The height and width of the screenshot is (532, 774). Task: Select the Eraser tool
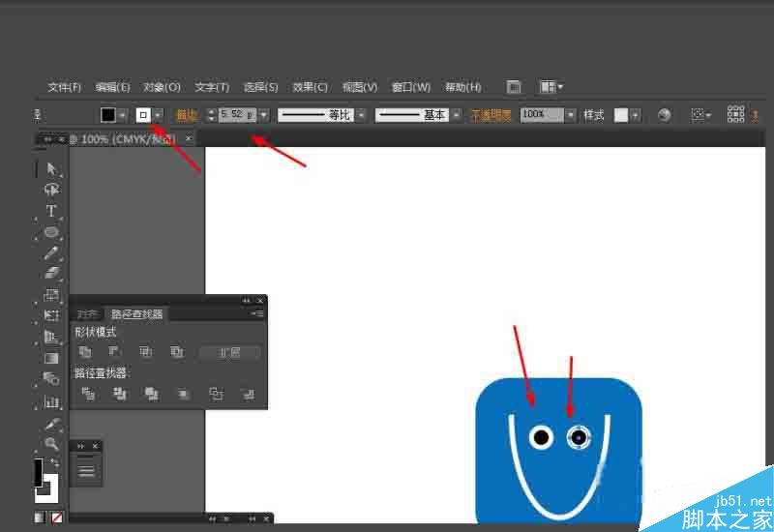(51, 273)
